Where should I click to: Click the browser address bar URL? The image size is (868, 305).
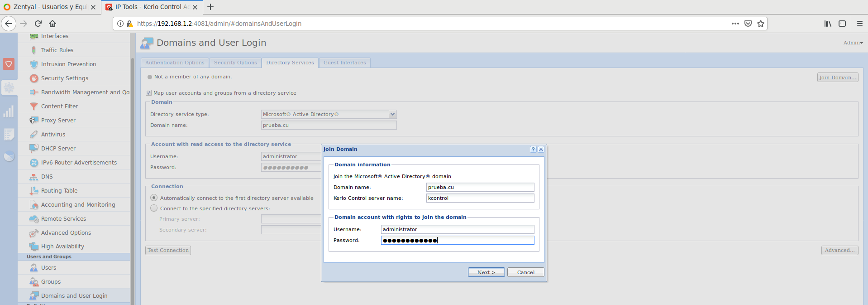(219, 24)
